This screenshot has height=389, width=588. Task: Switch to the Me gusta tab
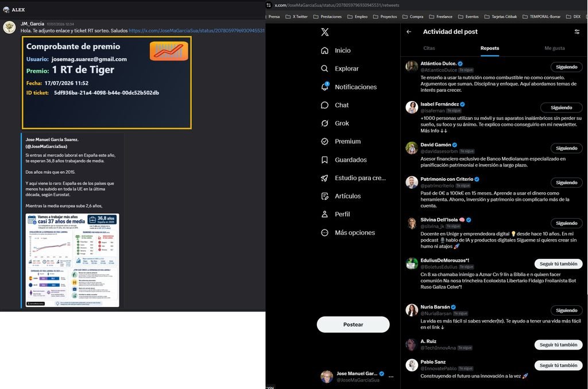555,48
